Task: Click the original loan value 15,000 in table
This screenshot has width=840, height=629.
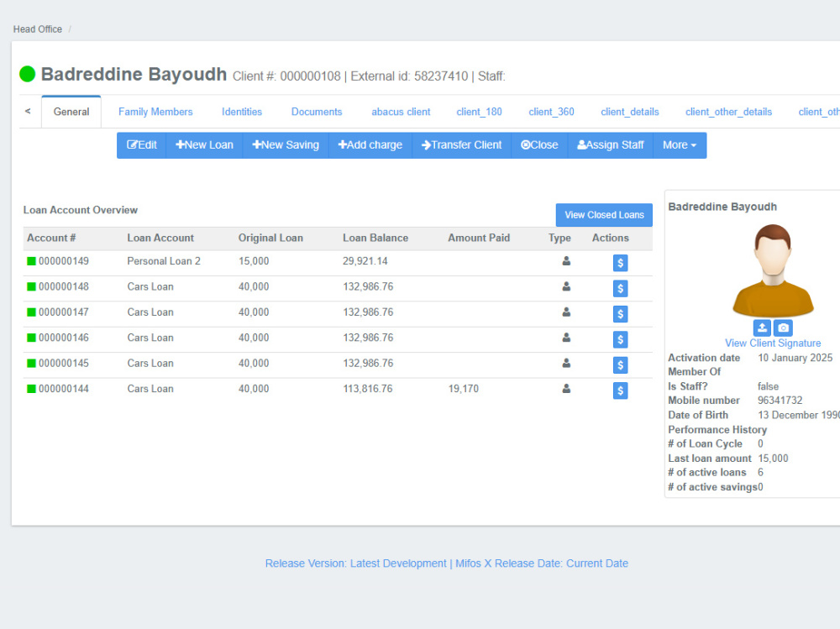Action: (254, 261)
